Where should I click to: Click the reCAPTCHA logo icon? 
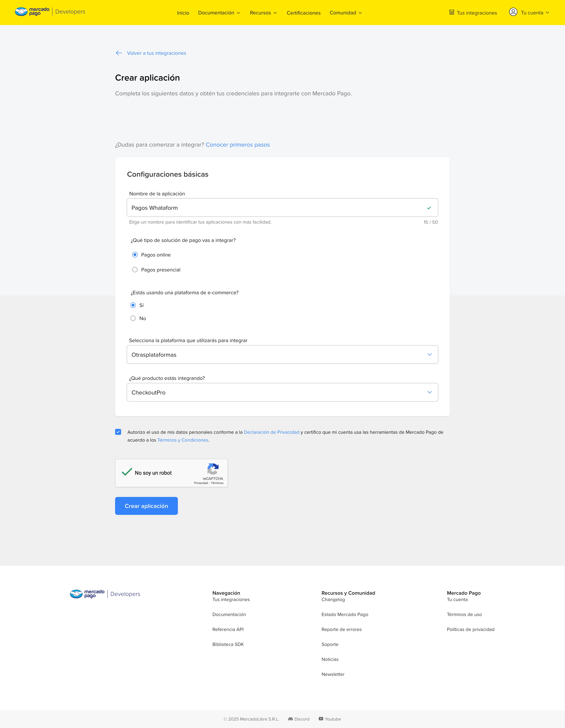(x=213, y=469)
